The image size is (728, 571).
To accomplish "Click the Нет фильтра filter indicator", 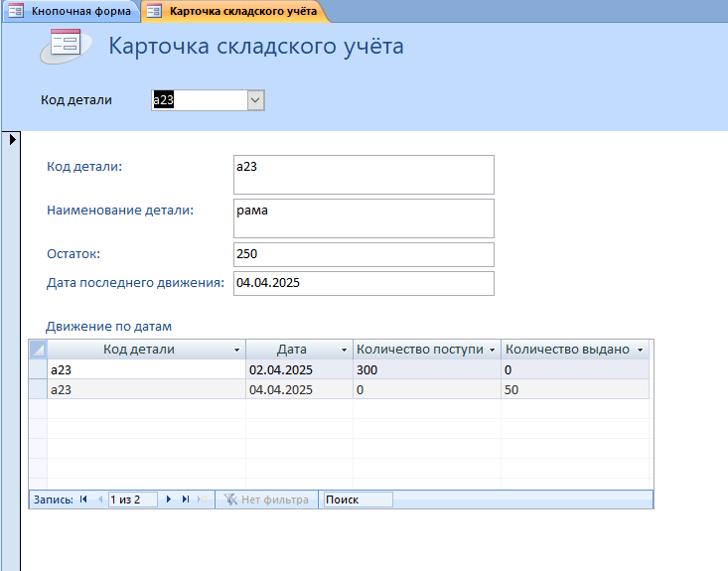I will pyautogui.click(x=266, y=500).
